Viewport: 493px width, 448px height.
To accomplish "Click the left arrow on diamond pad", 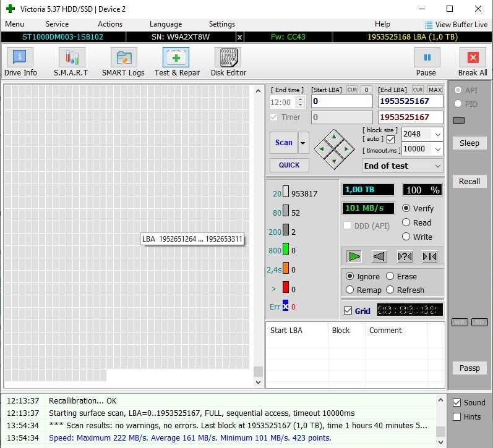I will 322,149.
